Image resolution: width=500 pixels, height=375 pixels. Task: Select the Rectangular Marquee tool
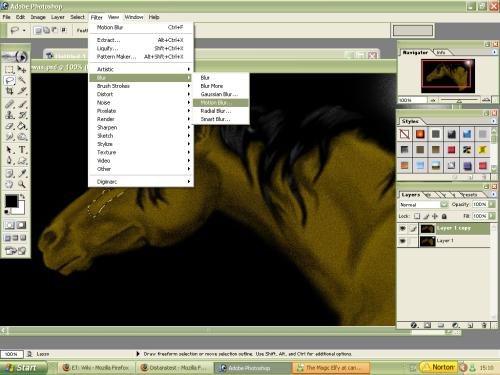point(9,69)
